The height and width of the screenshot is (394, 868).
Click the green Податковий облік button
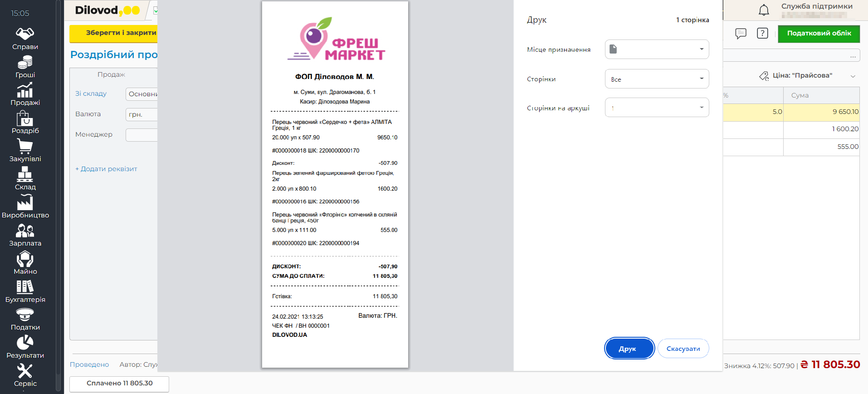pos(819,34)
